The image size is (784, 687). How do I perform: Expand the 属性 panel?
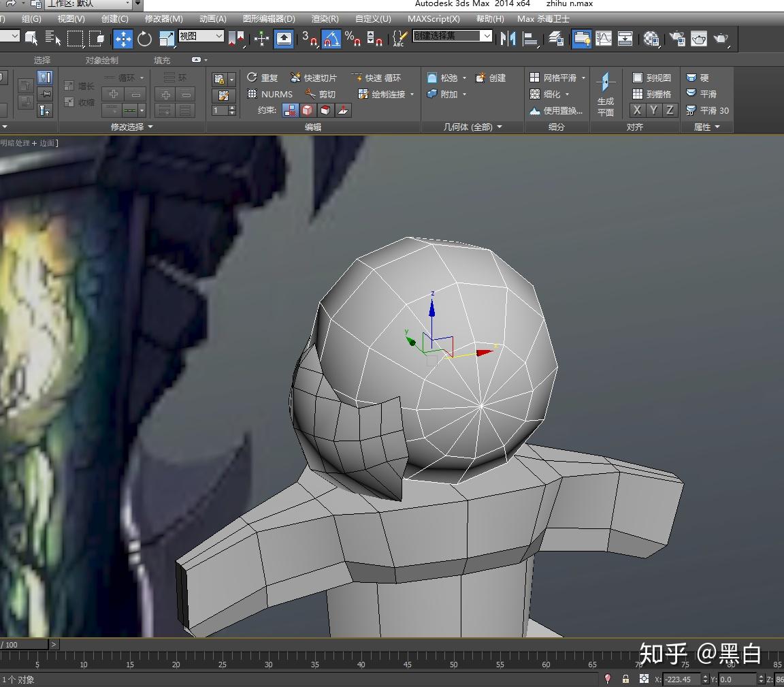click(706, 127)
